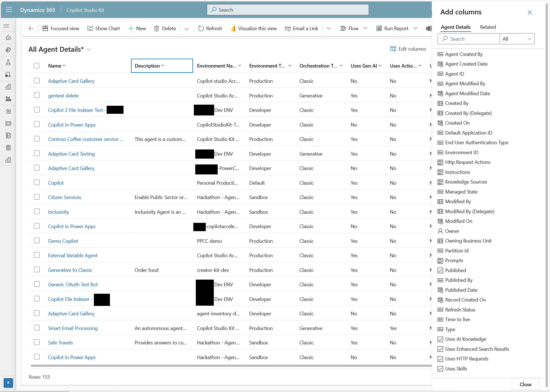Open the Dynamics 365 app launcher grid
This screenshot has height=392, width=550.
tap(9, 10)
